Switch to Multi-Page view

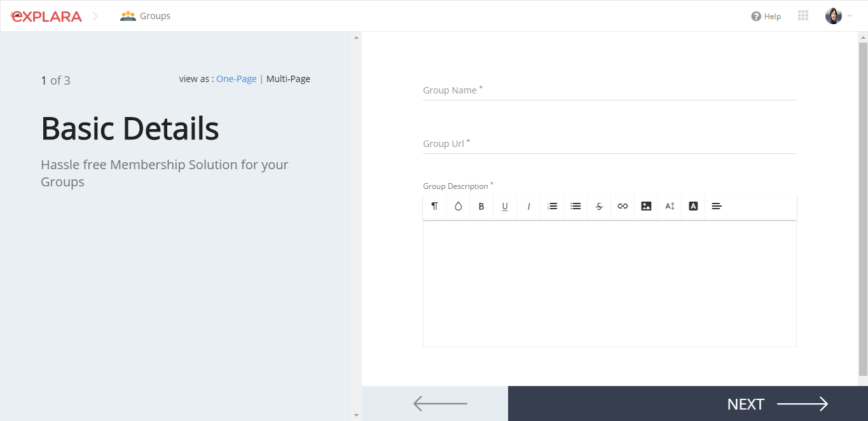[288, 79]
